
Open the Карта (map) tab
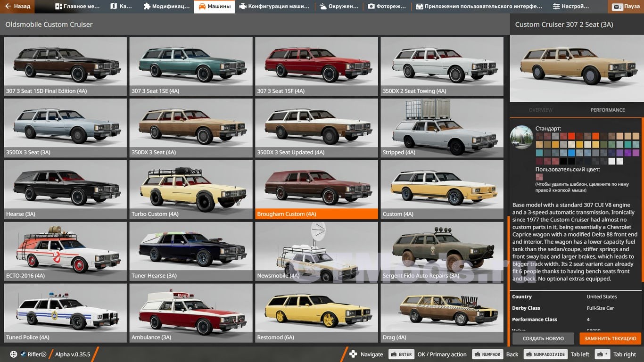coord(121,7)
